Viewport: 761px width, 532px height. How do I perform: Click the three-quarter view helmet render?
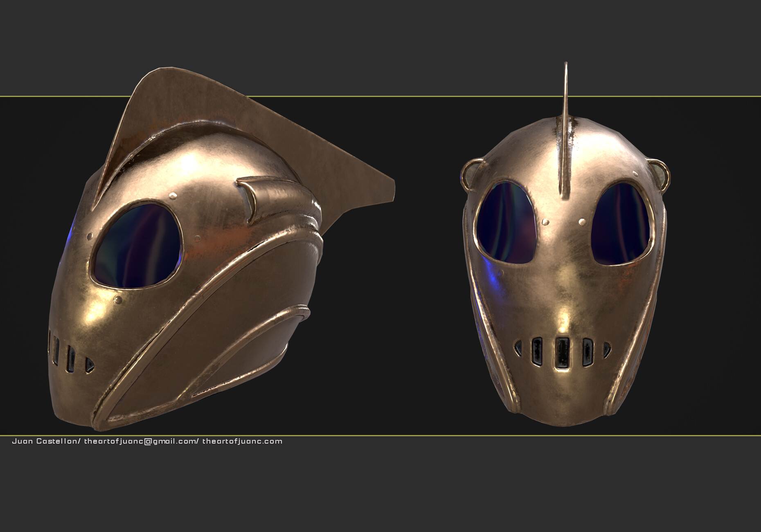click(x=221, y=248)
